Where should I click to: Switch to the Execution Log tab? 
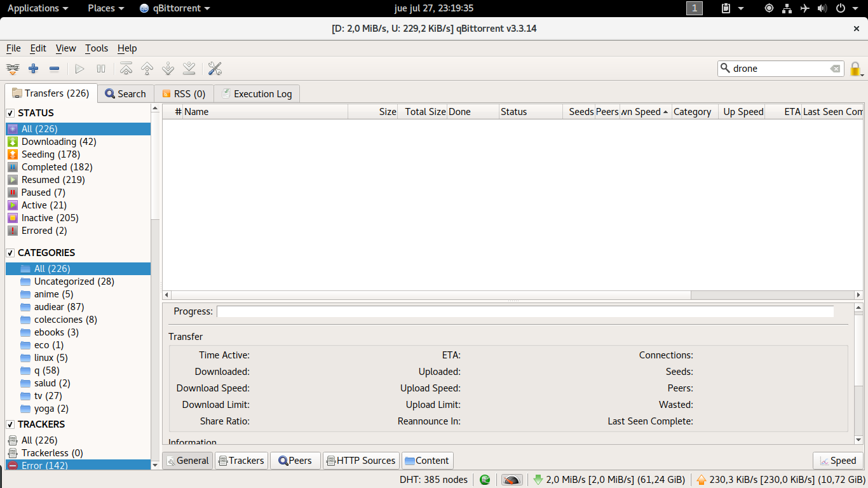click(257, 93)
